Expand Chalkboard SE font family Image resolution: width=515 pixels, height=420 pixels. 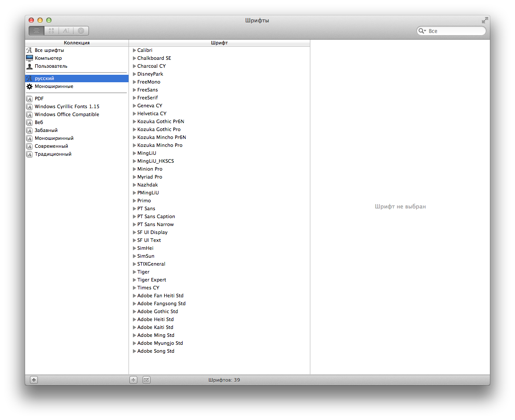(x=134, y=58)
